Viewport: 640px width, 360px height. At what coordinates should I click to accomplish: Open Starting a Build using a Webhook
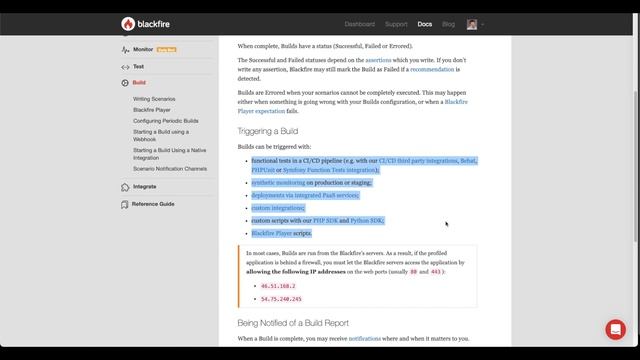click(161, 136)
